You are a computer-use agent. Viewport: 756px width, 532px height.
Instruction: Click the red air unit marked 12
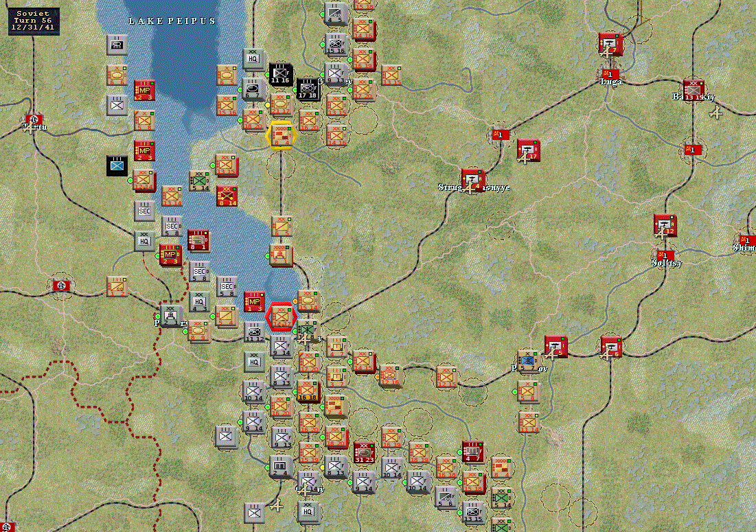[x=665, y=225]
